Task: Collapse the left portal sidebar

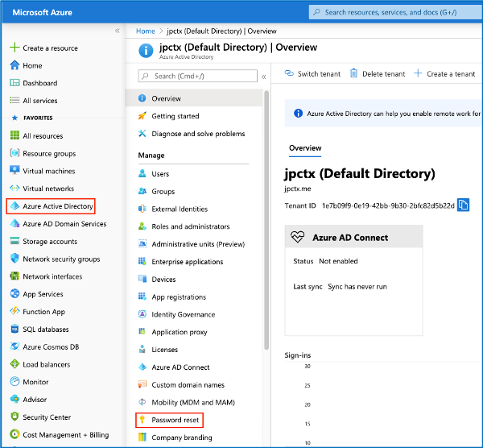Action: tap(118, 31)
